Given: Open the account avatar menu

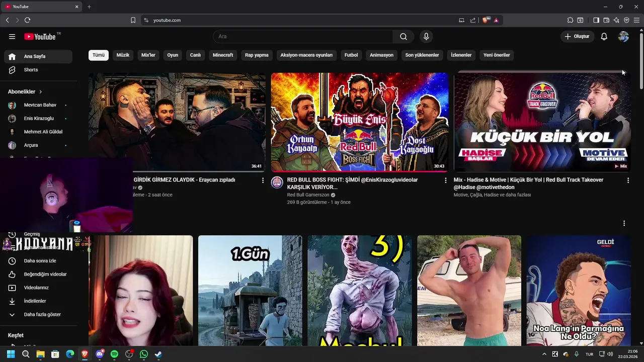Looking at the screenshot, I should pos(623,37).
